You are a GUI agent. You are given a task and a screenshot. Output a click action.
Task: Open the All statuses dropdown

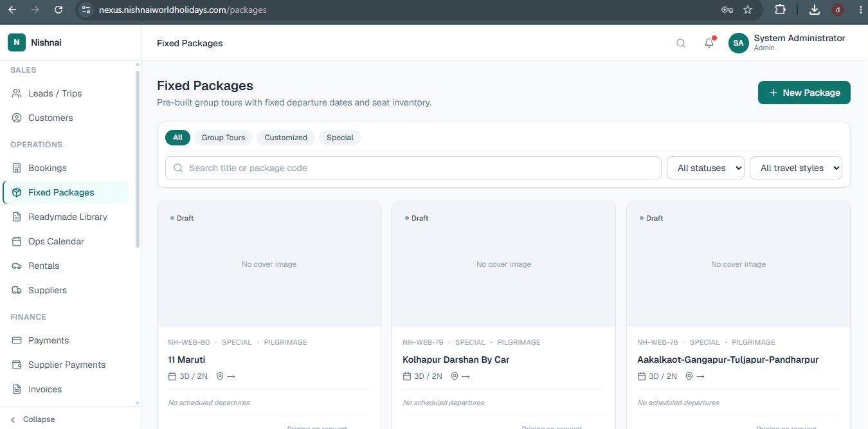click(705, 168)
